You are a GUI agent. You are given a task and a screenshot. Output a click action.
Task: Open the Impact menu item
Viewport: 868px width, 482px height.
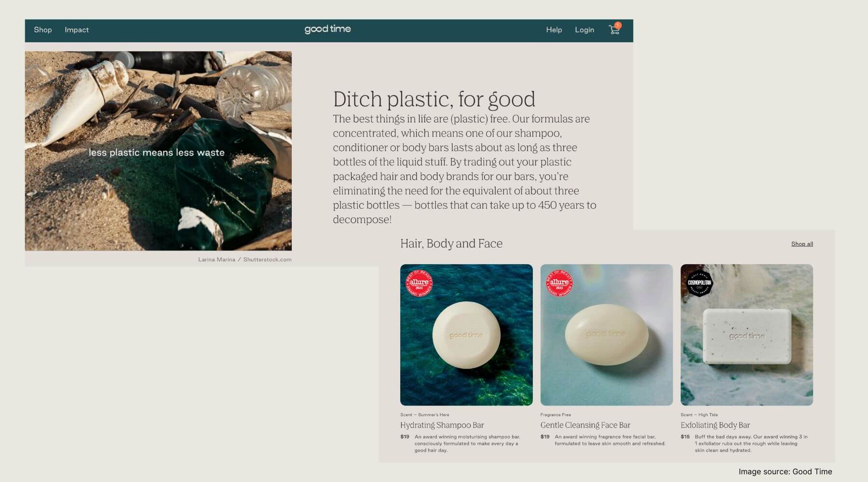pyautogui.click(x=77, y=30)
